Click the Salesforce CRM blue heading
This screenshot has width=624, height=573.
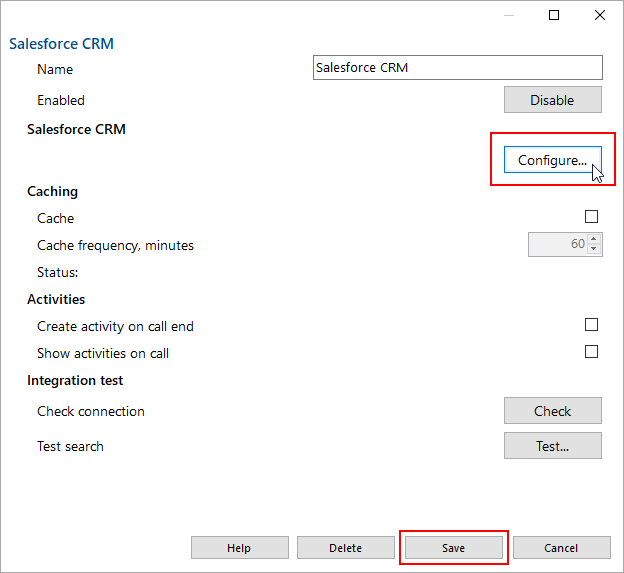tap(61, 44)
